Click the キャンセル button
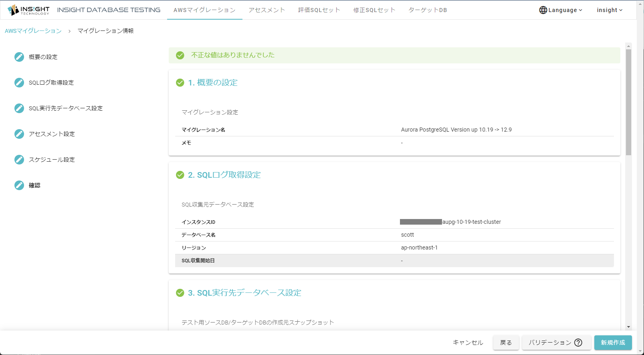 468,343
